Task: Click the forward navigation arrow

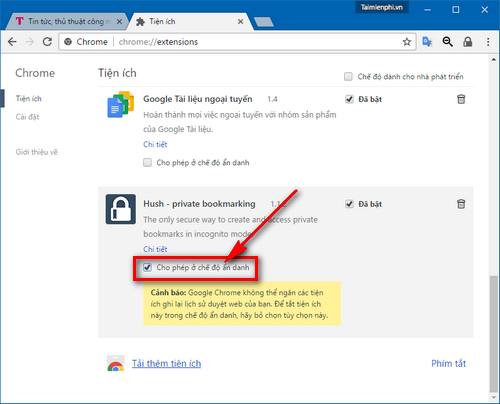Action: 30,42
